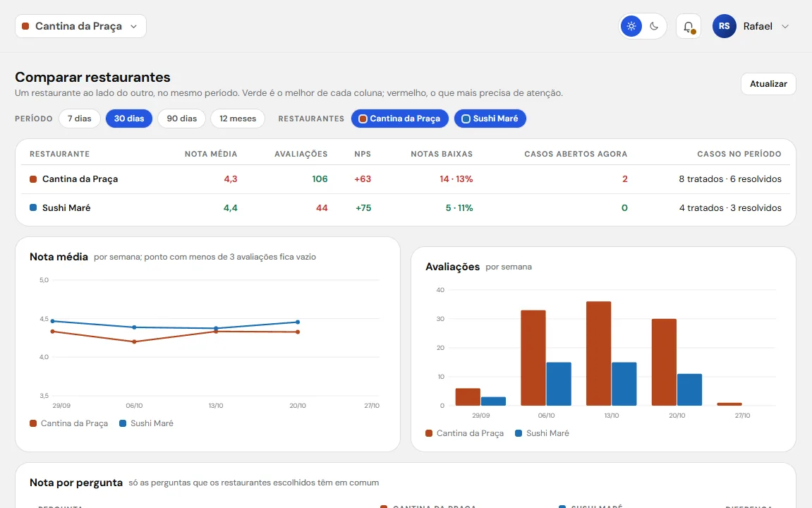Image resolution: width=812 pixels, height=508 pixels.
Task: Click the tallest Cantina bar at 13/10
Action: point(599,353)
